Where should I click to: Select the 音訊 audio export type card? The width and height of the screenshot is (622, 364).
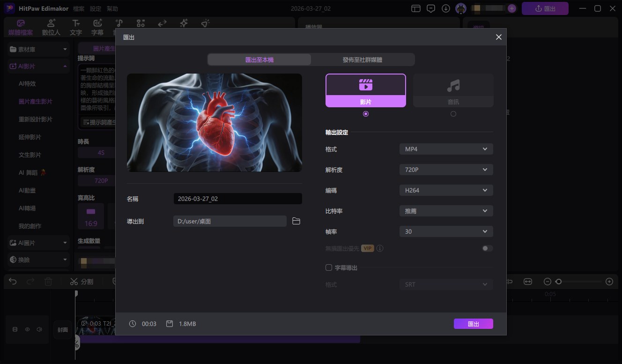pos(453,90)
